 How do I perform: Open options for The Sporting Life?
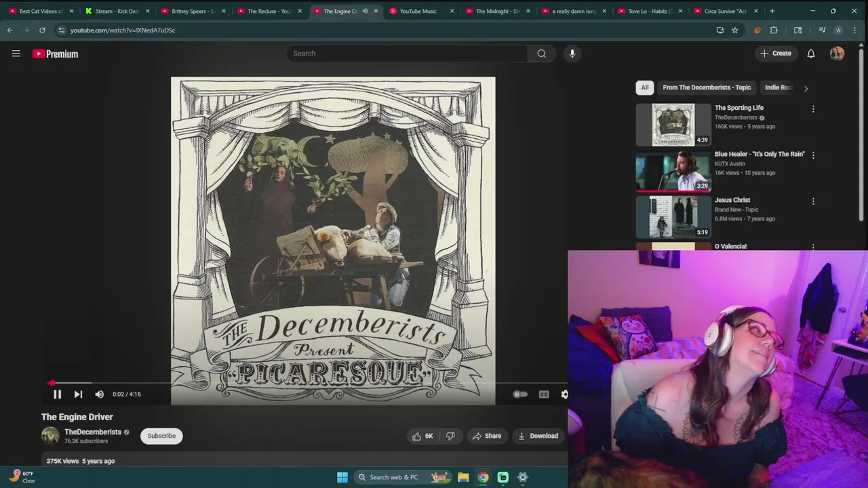[x=813, y=109]
